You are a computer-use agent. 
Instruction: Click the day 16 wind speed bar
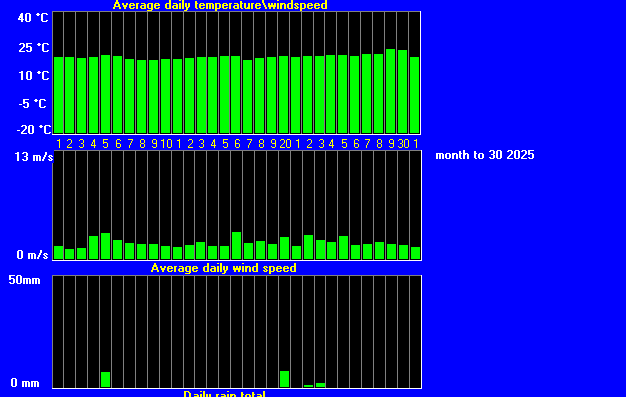pyautogui.click(x=236, y=246)
